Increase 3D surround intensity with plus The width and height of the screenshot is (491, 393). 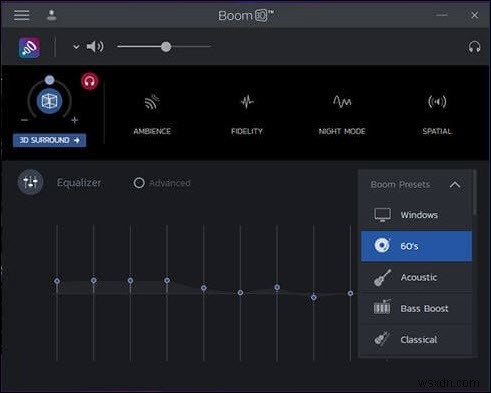75,120
